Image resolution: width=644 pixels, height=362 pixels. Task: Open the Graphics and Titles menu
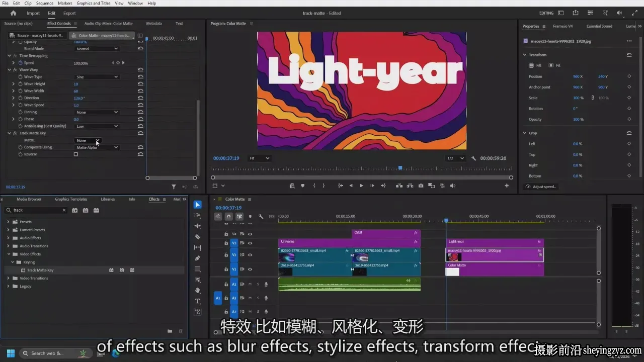click(94, 3)
